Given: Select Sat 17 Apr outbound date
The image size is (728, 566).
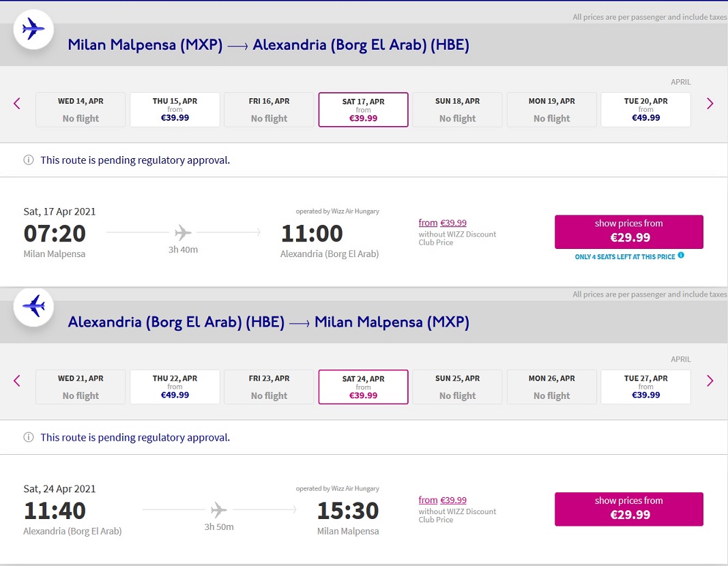Looking at the screenshot, I should [363, 110].
